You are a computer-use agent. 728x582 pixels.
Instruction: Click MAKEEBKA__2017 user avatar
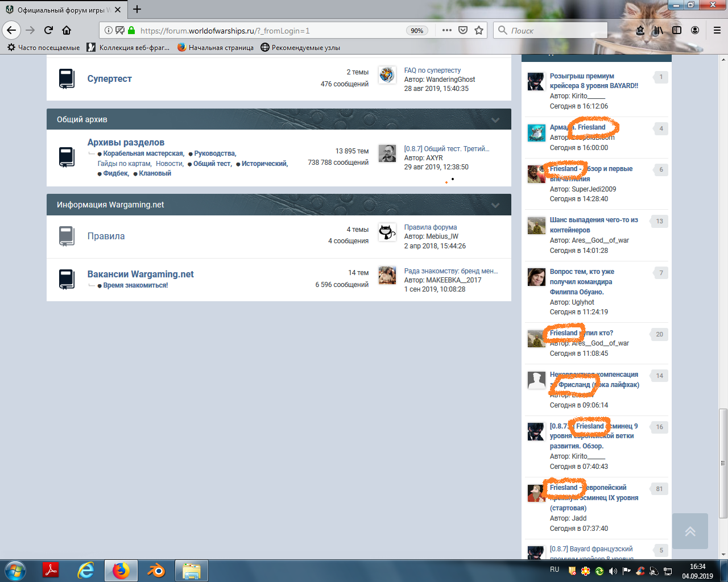387,275
